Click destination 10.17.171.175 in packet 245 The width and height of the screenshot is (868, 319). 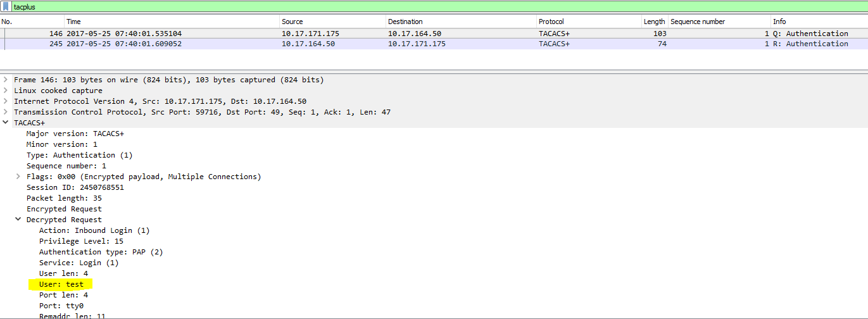[417, 44]
